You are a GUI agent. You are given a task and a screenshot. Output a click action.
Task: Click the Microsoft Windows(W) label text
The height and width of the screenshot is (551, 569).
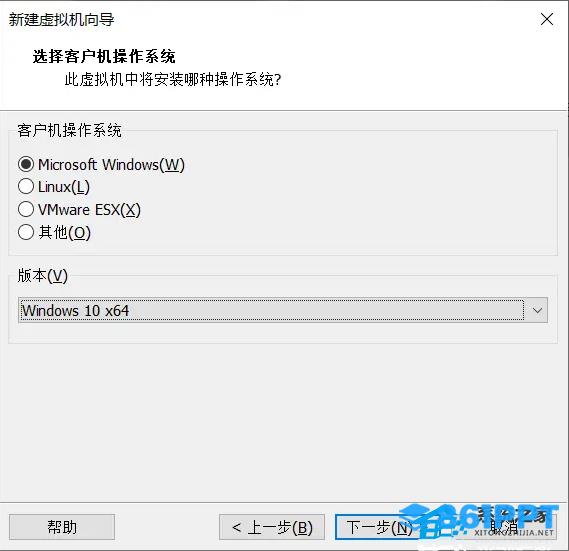tap(111, 165)
